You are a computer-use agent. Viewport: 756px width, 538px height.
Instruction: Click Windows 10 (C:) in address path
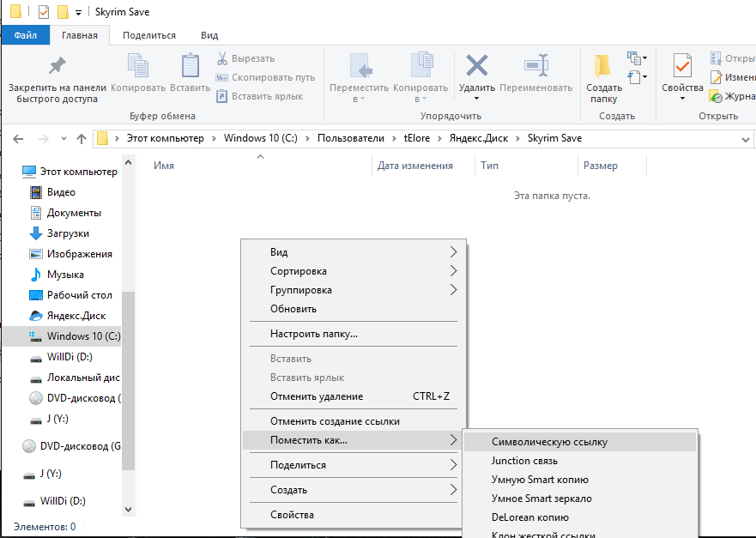(x=260, y=138)
